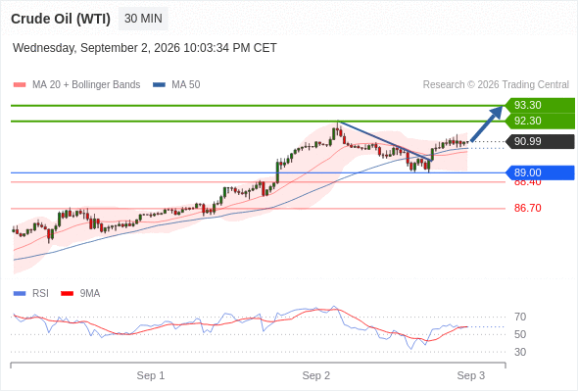Image resolution: width=578 pixels, height=392 pixels.
Task: Click the 30 MIN timeframe badge
Action: coord(143,19)
